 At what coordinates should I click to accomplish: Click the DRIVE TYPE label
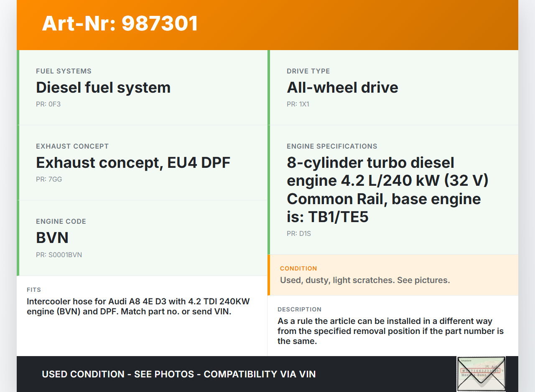tap(308, 71)
